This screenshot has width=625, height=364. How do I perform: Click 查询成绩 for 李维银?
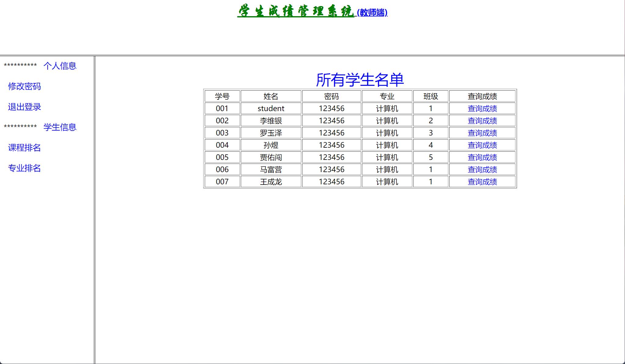(x=482, y=121)
